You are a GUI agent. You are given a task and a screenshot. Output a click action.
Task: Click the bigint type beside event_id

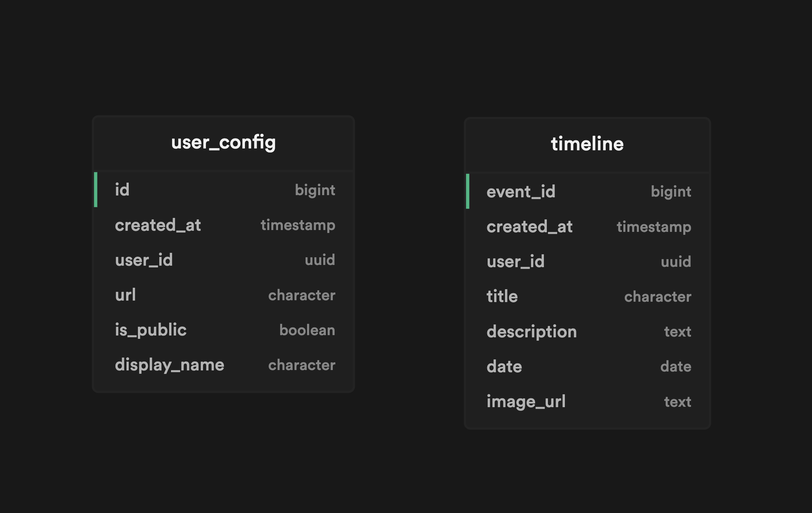(x=671, y=192)
